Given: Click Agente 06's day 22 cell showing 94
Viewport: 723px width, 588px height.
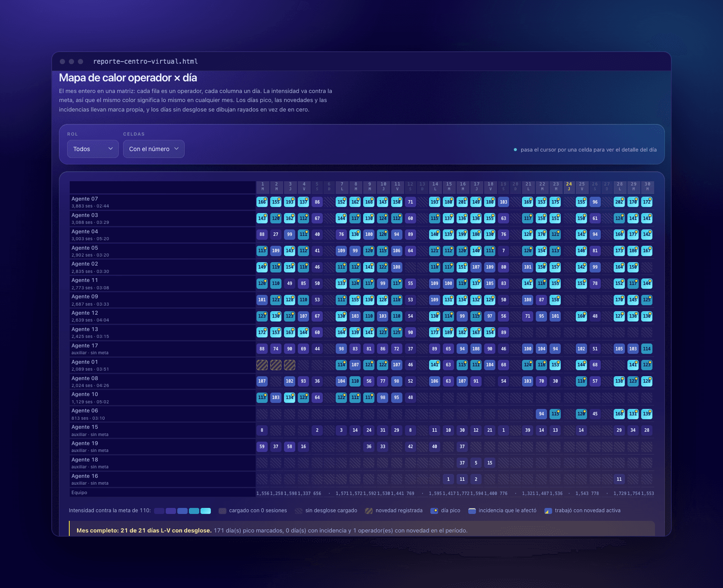Looking at the screenshot, I should coord(541,414).
